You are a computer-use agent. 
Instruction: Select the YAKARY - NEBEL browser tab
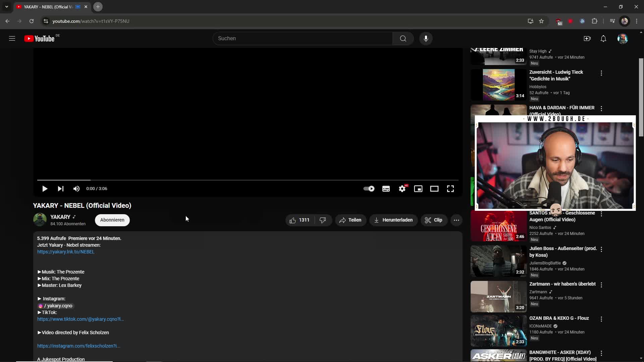pyautogui.click(x=52, y=7)
